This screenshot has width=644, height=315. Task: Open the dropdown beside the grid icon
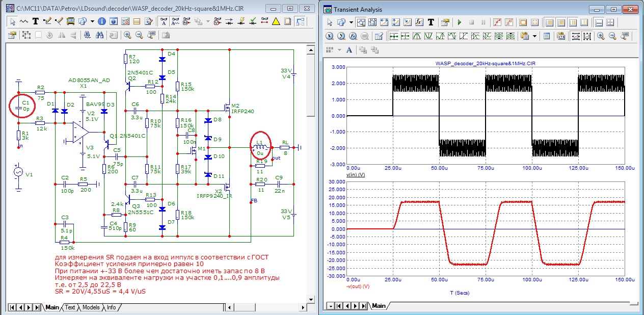[x=339, y=50]
